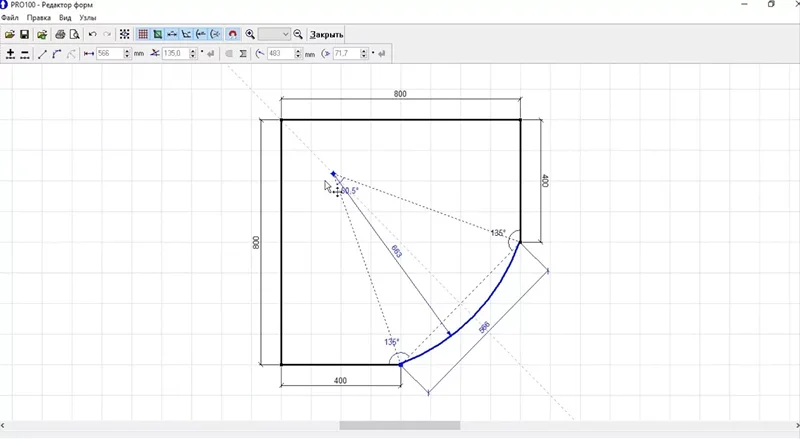800x439 pixels.
Task: Click the horizontal scrollbar thumb
Action: (x=399, y=426)
